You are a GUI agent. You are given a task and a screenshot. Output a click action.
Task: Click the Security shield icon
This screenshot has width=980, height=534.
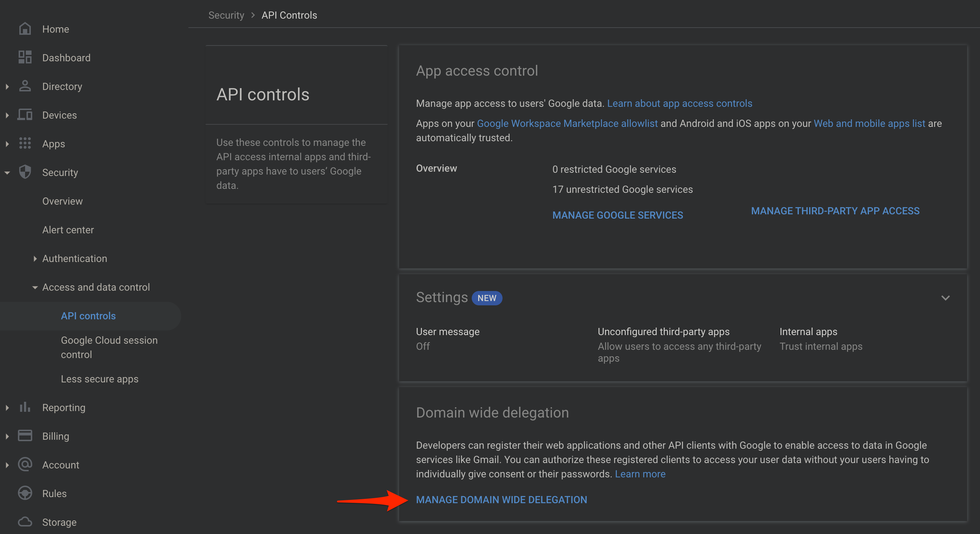pos(25,172)
